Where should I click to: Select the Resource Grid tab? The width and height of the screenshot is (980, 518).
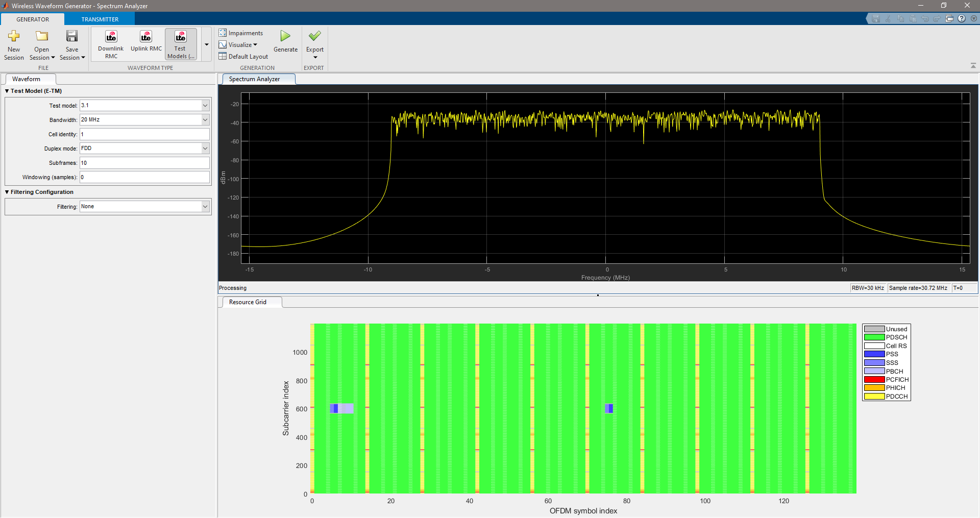[248, 302]
